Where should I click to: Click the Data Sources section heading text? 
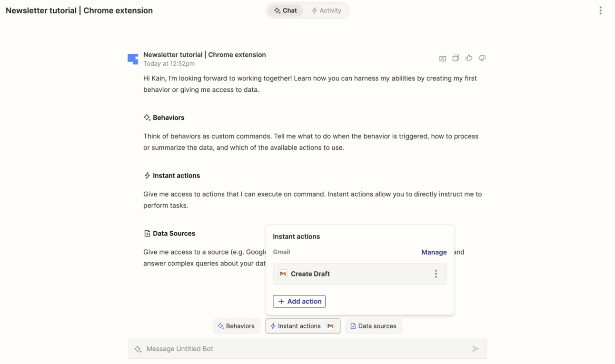(x=174, y=233)
